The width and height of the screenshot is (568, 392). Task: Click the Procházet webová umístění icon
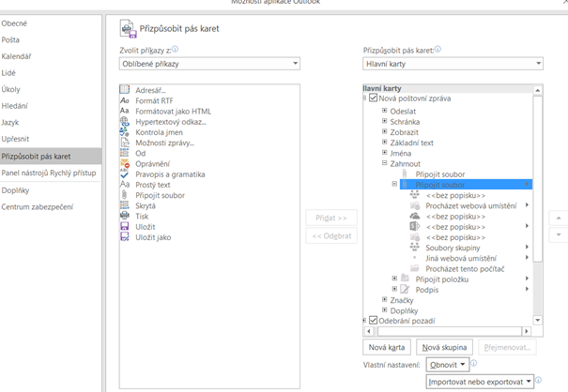(x=415, y=206)
